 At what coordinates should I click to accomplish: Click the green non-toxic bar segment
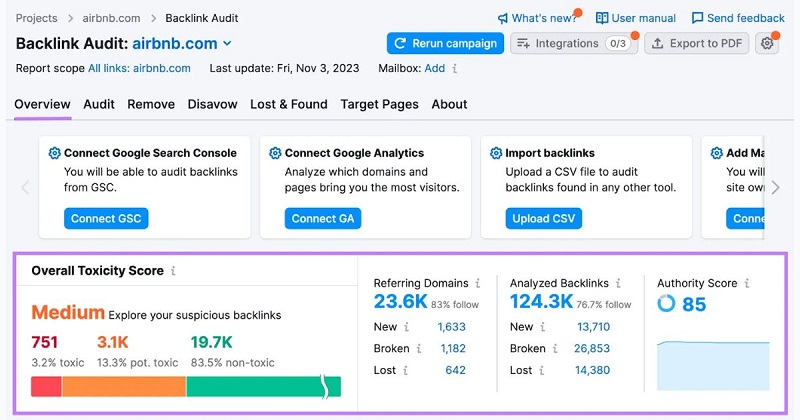click(264, 386)
